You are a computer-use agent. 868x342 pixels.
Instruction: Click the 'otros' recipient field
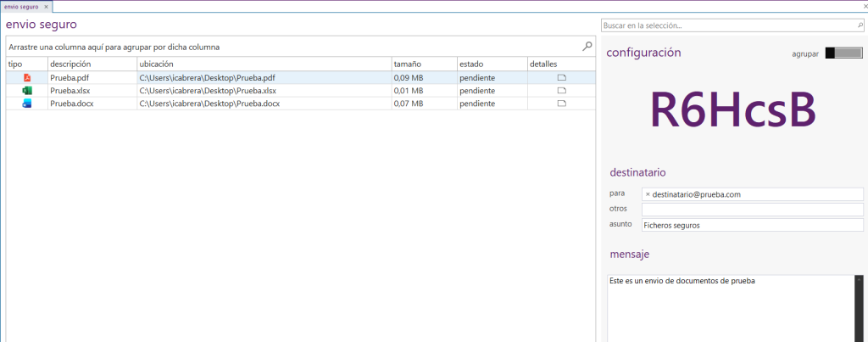pos(753,210)
